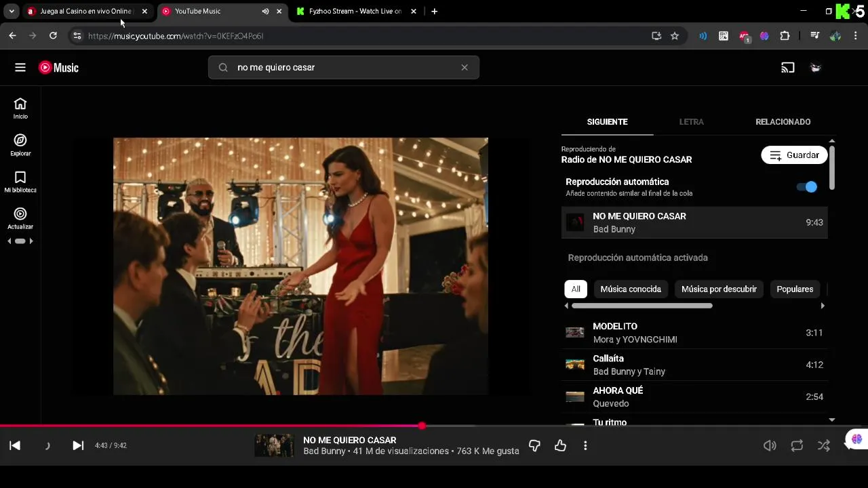Open the ABP extension icon
The image size is (868, 488).
[x=744, y=36]
